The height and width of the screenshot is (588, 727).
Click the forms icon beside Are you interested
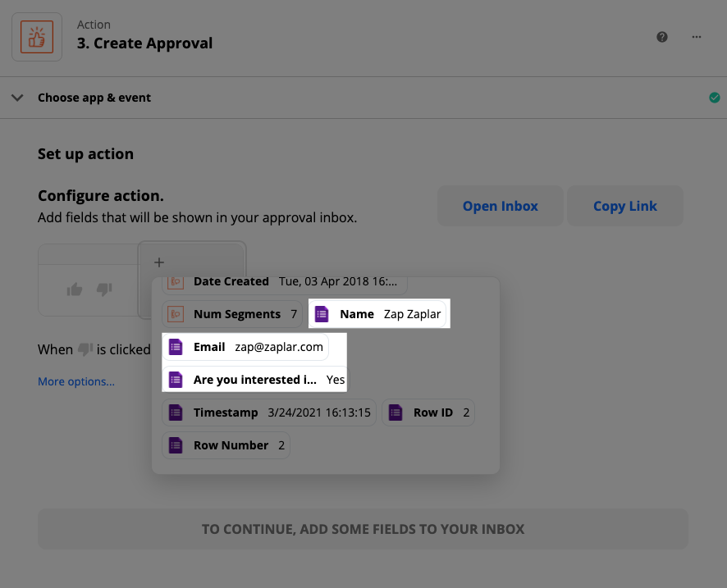tap(176, 380)
